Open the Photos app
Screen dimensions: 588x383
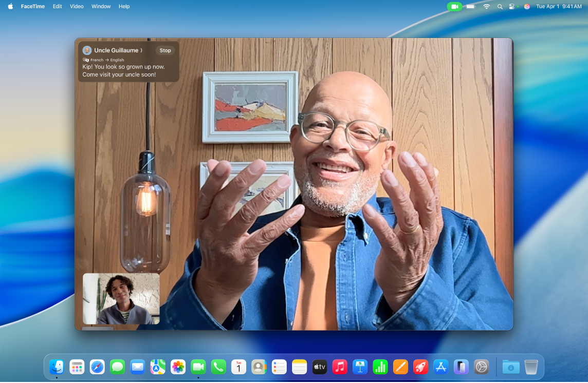(178, 367)
